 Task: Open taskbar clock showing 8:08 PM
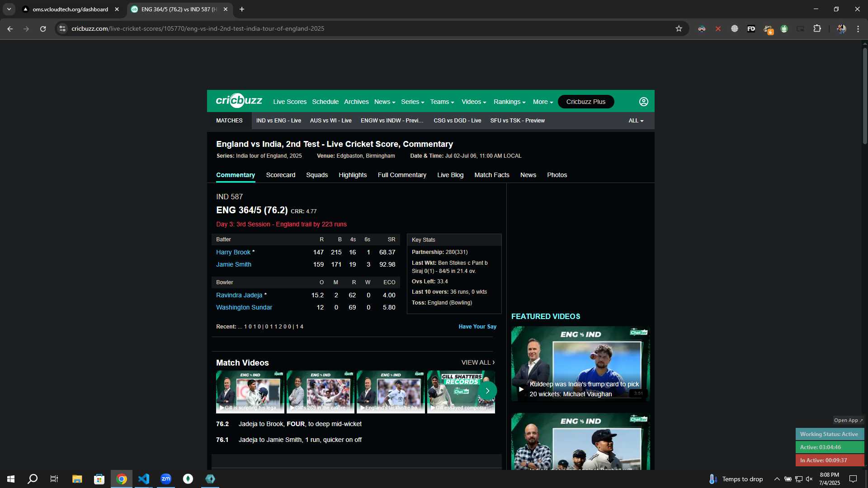829,479
